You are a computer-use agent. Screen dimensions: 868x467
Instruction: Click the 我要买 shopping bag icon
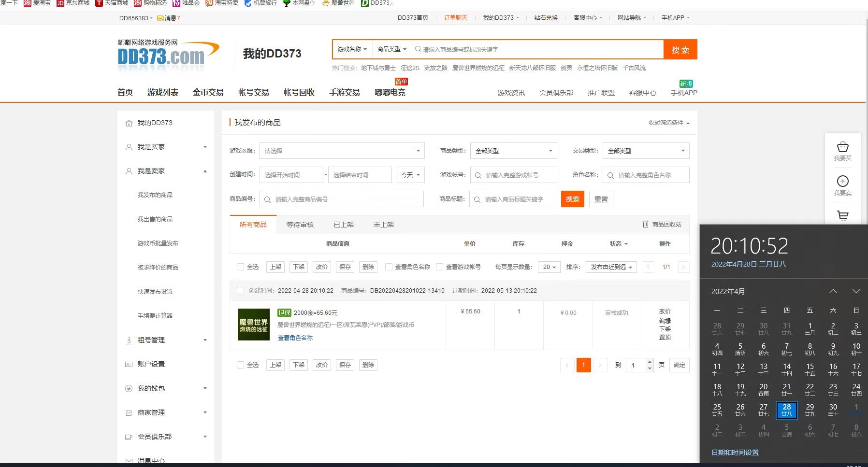pyautogui.click(x=843, y=147)
